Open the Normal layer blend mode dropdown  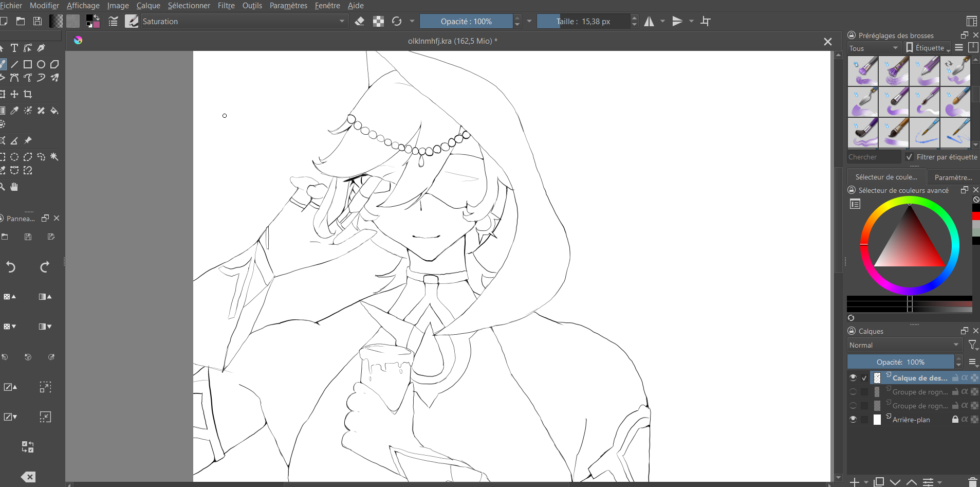904,345
